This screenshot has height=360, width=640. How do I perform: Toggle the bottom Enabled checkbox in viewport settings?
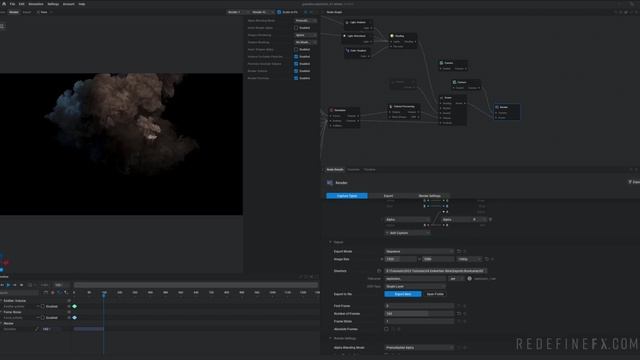[296, 78]
